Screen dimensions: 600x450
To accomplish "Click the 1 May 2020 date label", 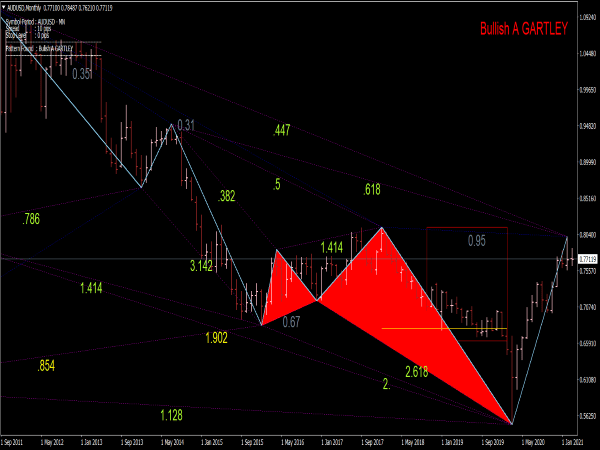I will (x=533, y=443).
